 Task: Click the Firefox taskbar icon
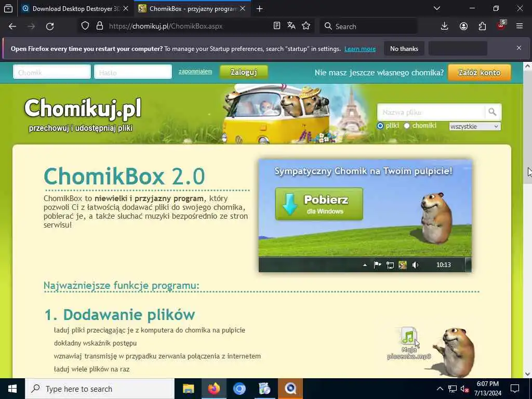pyautogui.click(x=214, y=389)
